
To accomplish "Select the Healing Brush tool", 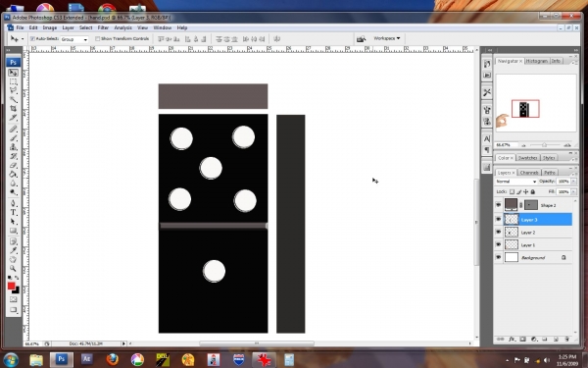I will [x=13, y=129].
